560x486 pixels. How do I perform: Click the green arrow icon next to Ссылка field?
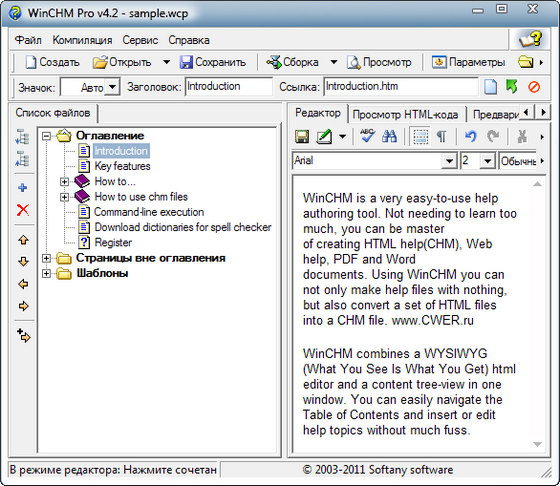pos(512,87)
